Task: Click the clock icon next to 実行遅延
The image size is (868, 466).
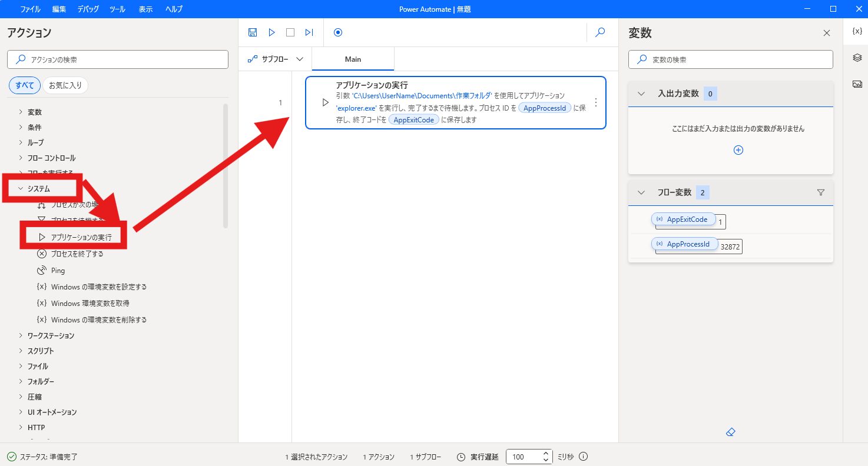Action: (461, 457)
